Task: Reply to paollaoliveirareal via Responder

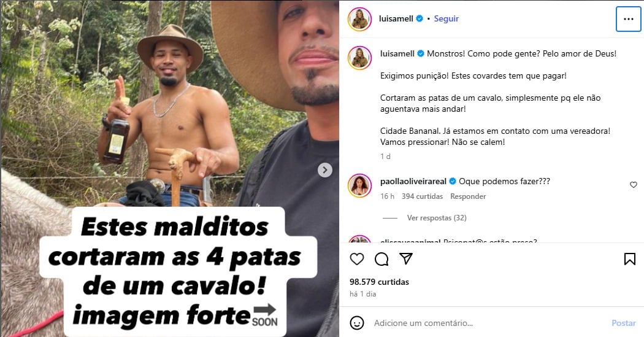Action: (x=468, y=196)
